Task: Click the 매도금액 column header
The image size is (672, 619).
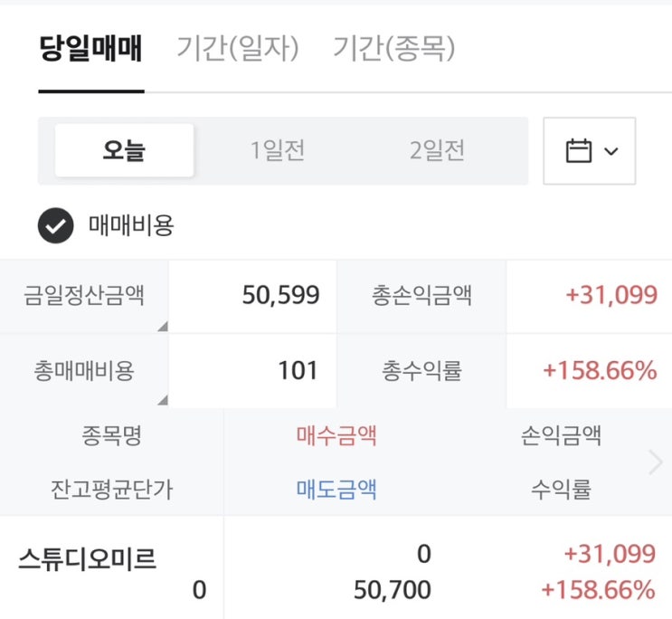Action: (336, 490)
